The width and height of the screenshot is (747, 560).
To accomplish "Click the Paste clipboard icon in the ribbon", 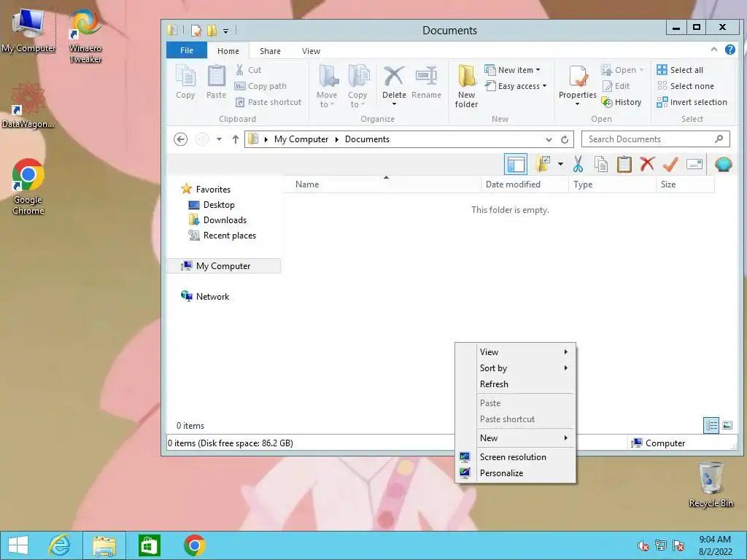I will (216, 82).
